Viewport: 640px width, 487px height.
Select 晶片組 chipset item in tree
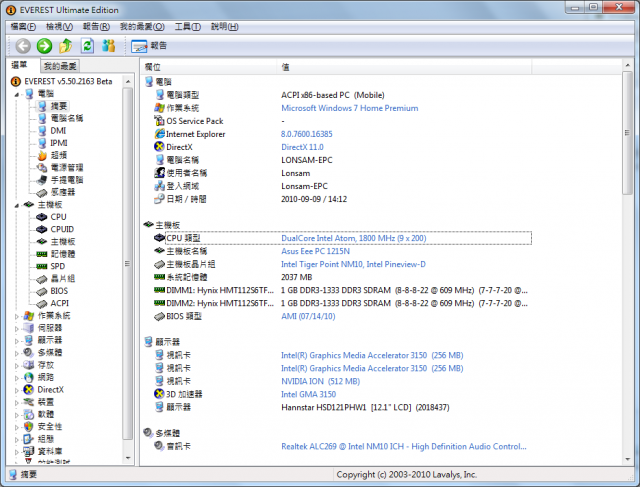click(62, 278)
